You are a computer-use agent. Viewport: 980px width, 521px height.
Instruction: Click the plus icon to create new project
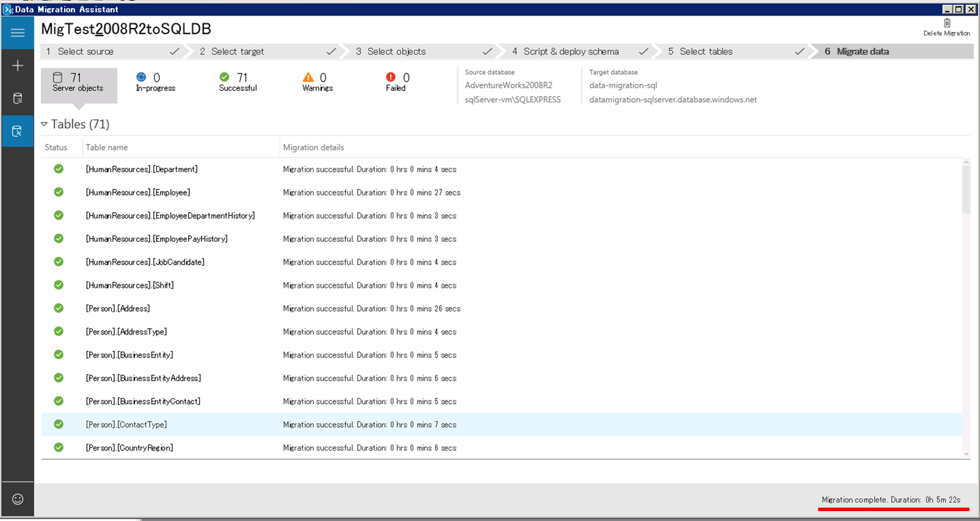[17, 65]
